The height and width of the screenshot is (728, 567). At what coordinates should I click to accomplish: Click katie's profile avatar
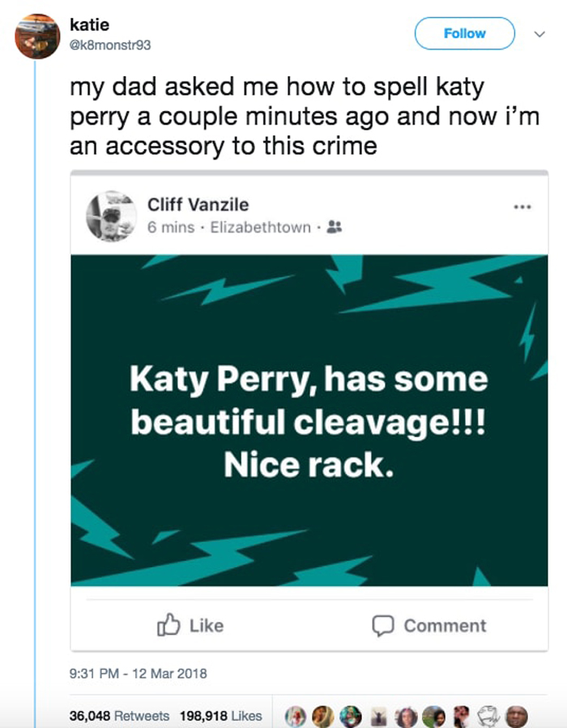pyautogui.click(x=38, y=36)
